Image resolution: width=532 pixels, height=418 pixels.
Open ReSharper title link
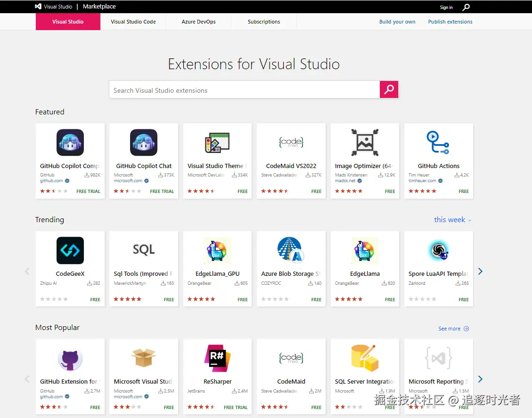tap(218, 381)
